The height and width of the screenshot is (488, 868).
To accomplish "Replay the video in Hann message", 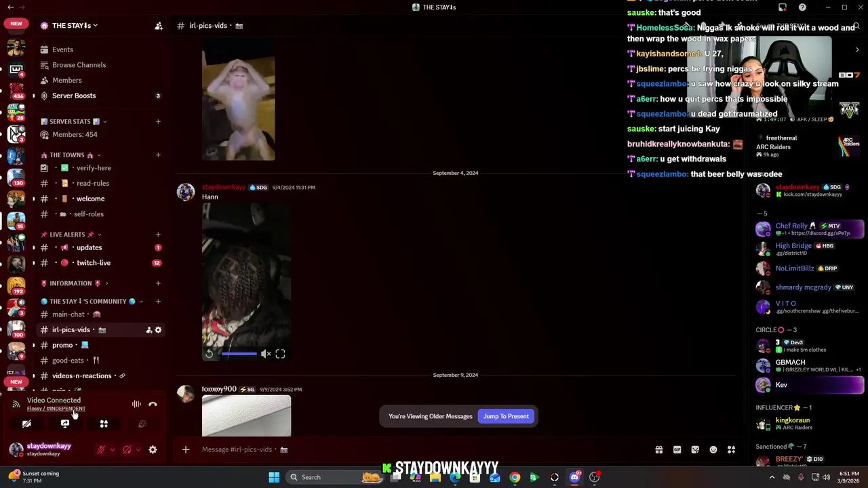I will click(x=209, y=354).
